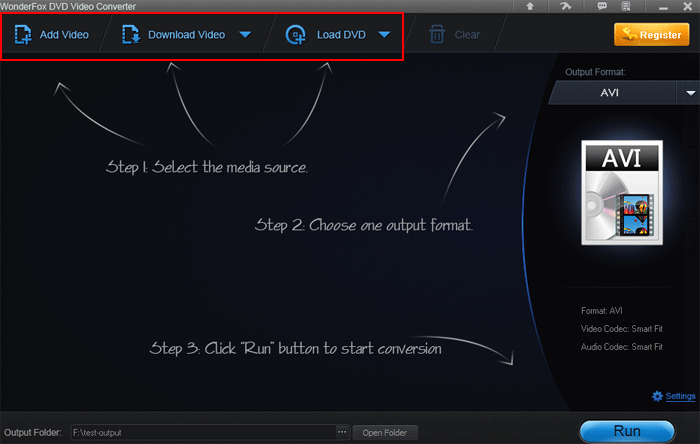Click the output folder browse ellipsis button
Image resolution: width=700 pixels, height=444 pixels.
click(342, 432)
